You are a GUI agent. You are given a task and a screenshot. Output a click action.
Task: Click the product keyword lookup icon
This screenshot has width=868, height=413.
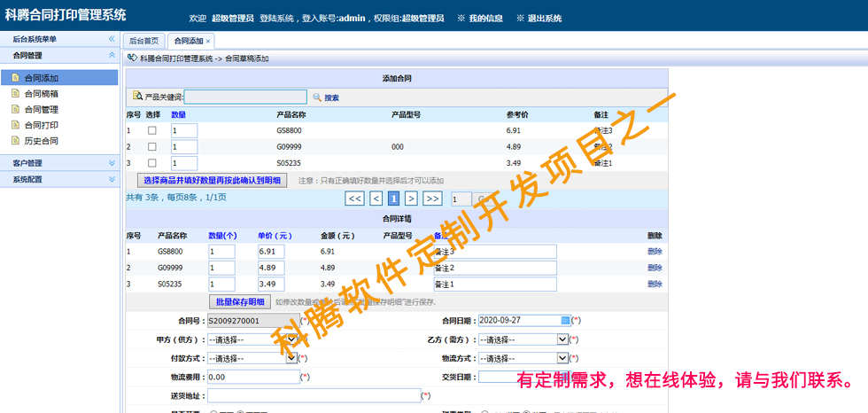[x=138, y=97]
